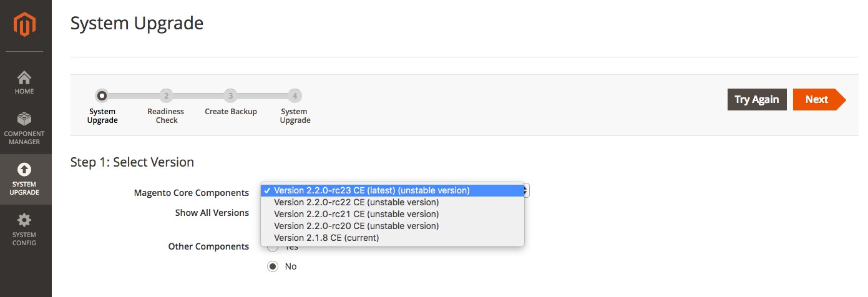
Task: Open the Home sidebar icon
Action: point(24,78)
